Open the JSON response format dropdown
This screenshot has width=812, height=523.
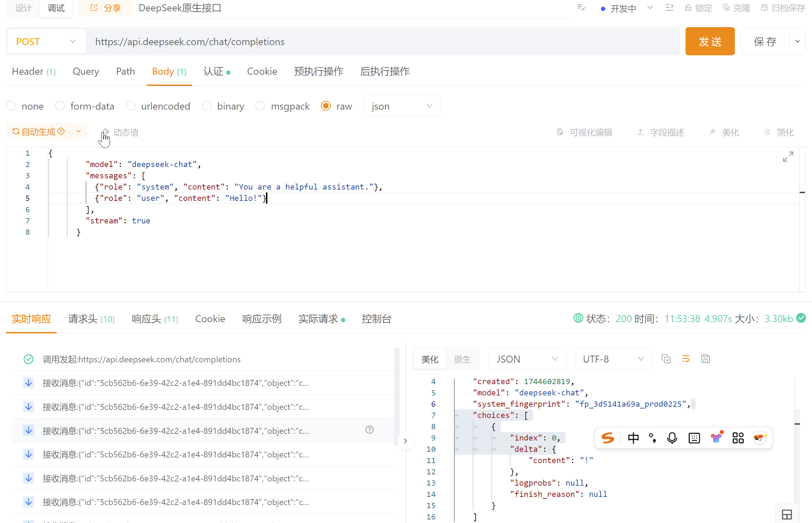tap(527, 359)
